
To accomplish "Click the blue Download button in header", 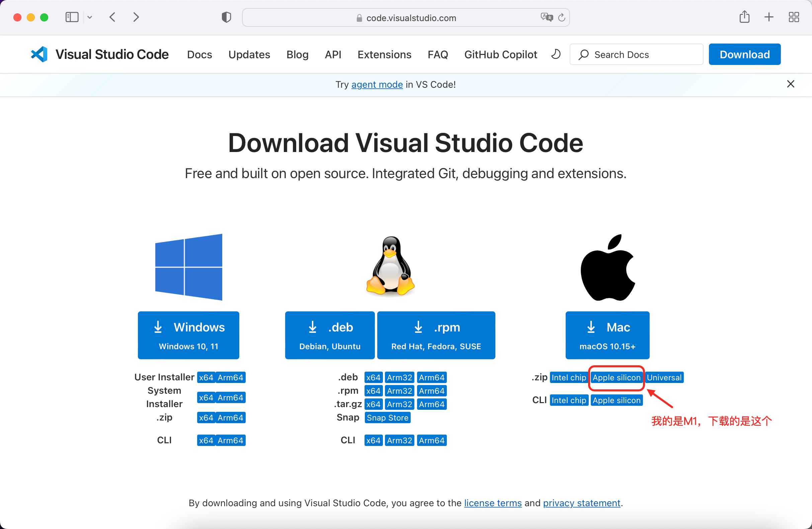I will (x=744, y=55).
